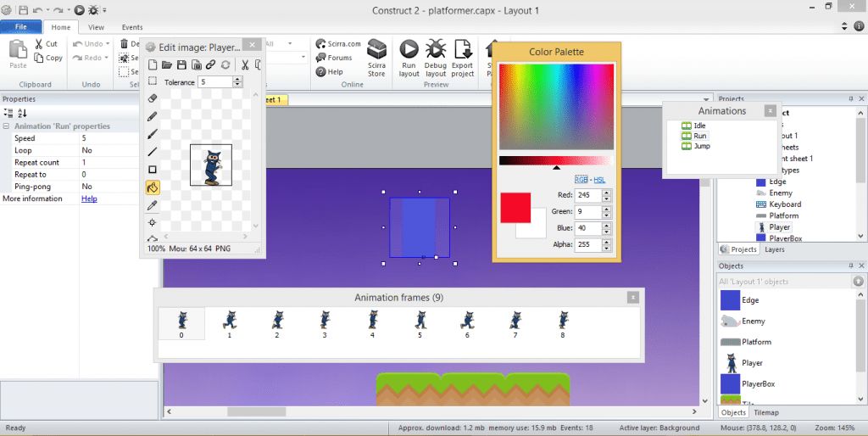Open the Forums link
This screenshot has width=868, height=436.
click(334, 58)
